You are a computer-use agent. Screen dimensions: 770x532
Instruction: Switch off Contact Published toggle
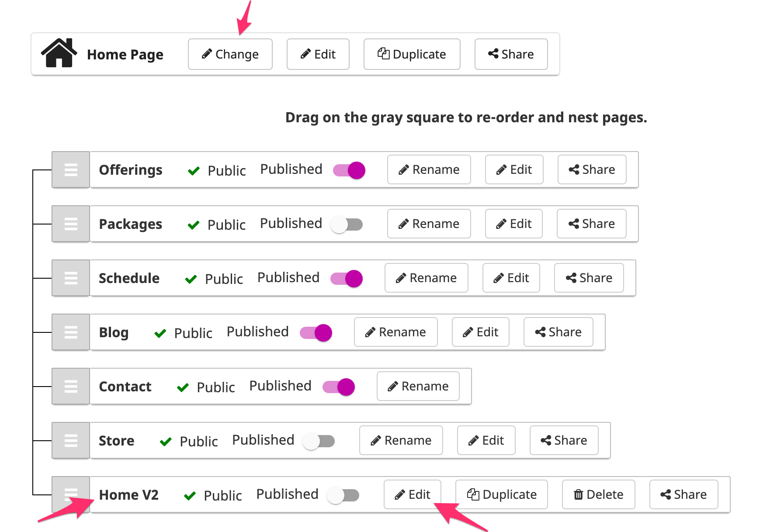click(x=339, y=387)
